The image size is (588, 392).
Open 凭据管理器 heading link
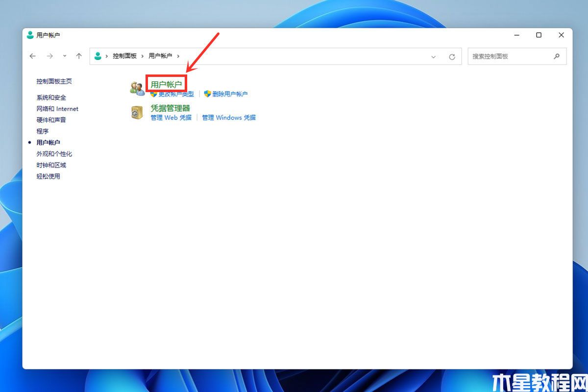[x=170, y=108]
